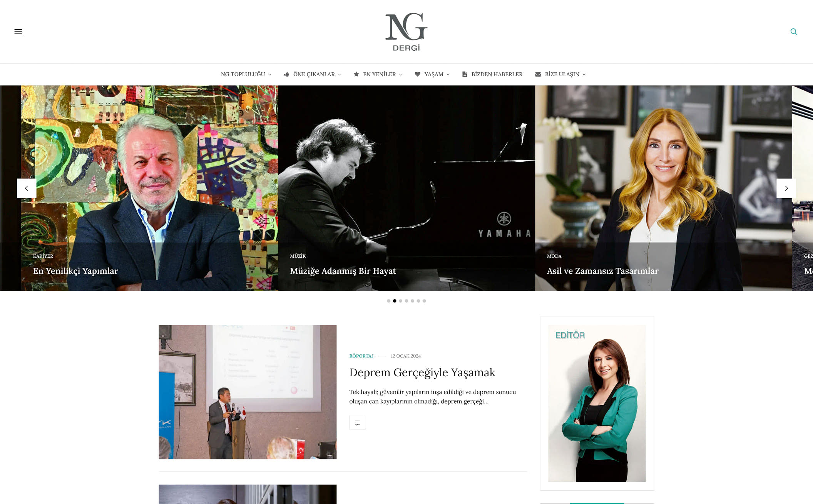Select the third carousel pagination dot
The height and width of the screenshot is (504, 813).
[x=400, y=301]
